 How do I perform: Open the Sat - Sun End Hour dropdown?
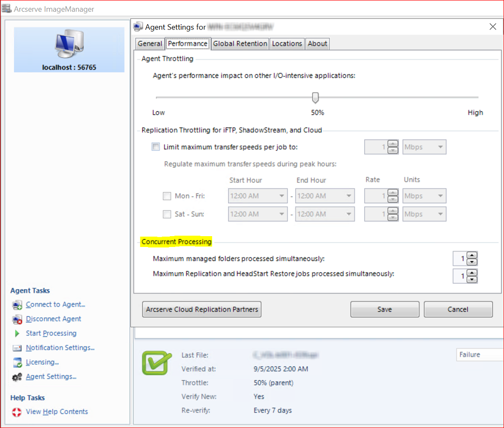[325, 214]
